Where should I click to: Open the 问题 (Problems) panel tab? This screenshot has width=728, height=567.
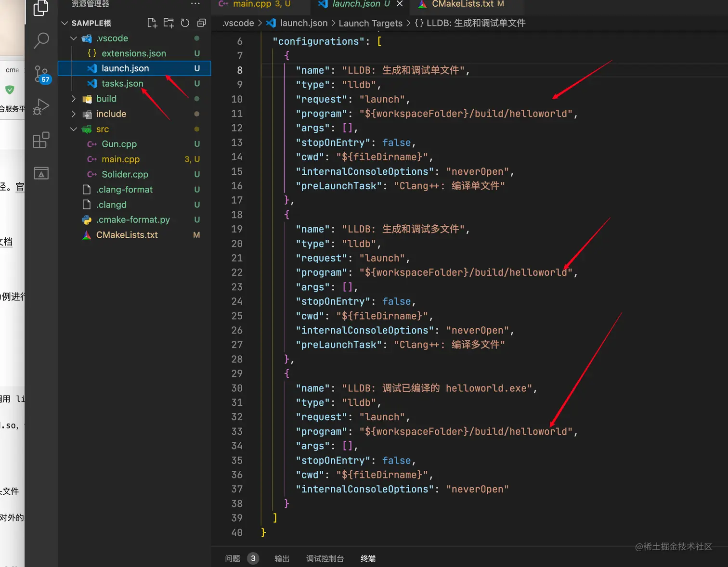233,558
